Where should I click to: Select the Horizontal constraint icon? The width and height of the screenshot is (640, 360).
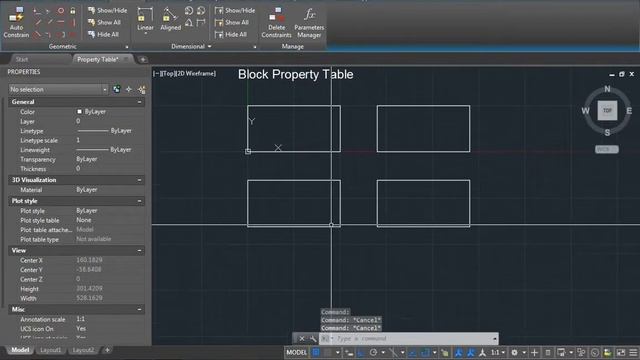click(x=60, y=22)
